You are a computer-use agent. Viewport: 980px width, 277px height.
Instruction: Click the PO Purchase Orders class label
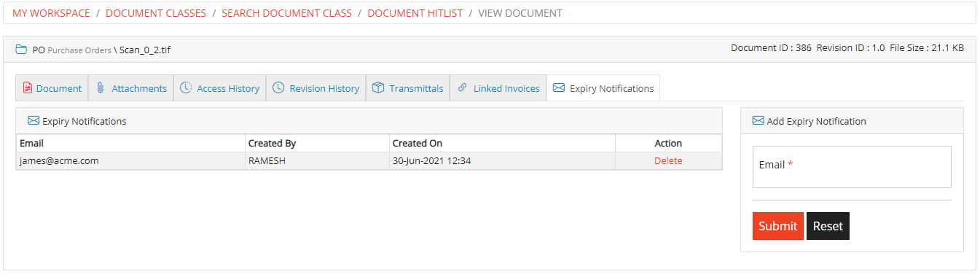tap(71, 50)
